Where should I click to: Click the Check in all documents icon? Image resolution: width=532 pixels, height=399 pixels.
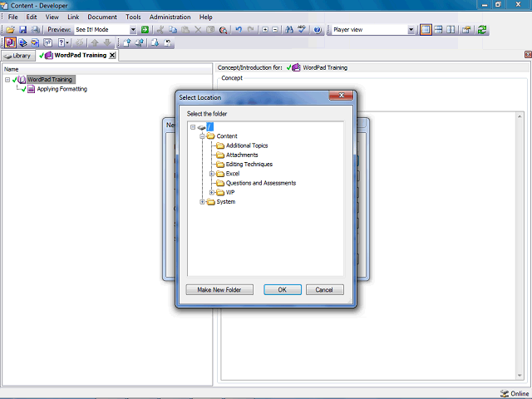tap(140, 42)
